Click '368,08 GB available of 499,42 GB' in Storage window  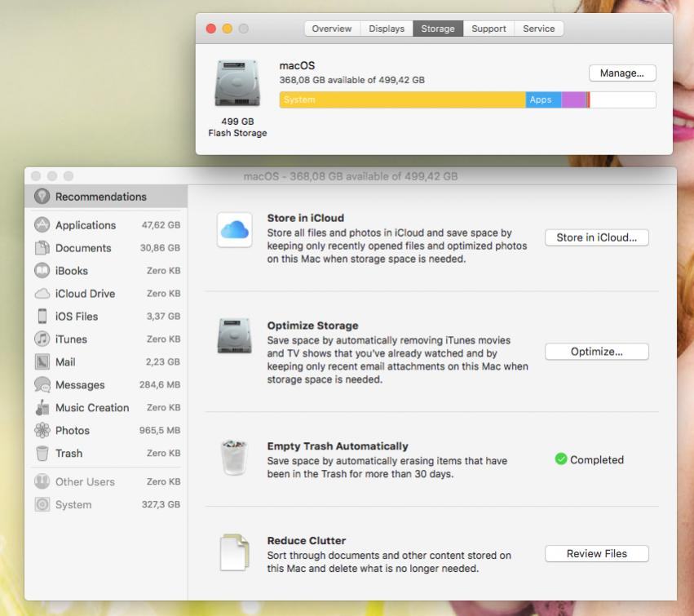[351, 80]
